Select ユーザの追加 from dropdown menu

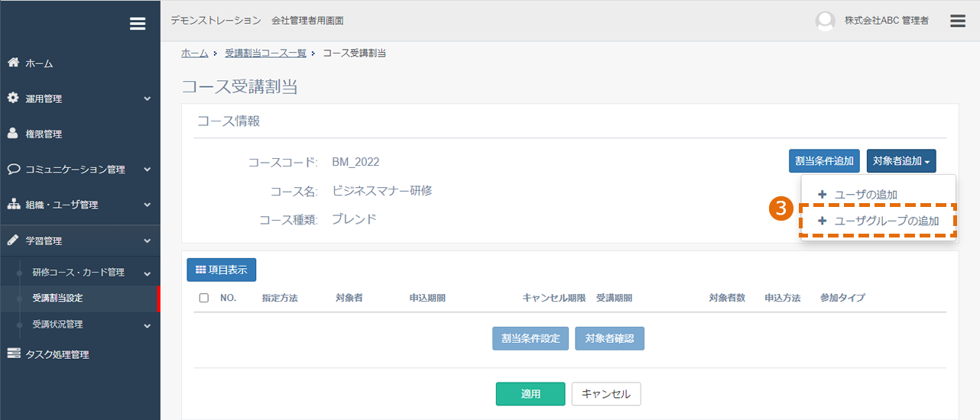click(878, 194)
